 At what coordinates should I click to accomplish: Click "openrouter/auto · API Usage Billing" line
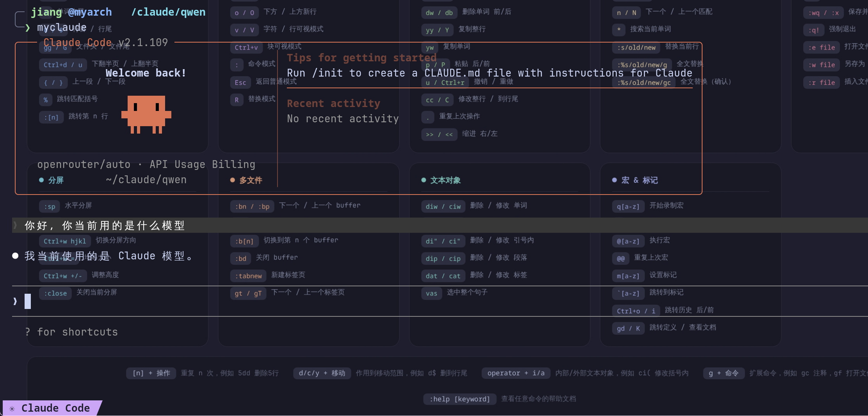point(146,164)
